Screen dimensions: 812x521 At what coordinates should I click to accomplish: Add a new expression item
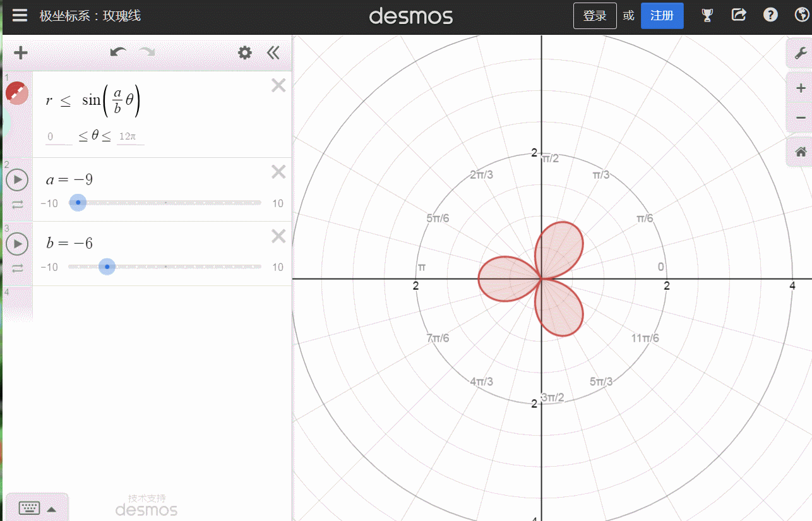tap(21, 53)
